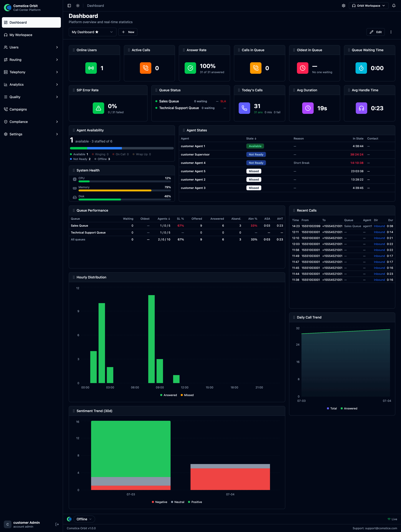Click the Memory usage progress bar
Viewport: 401px width, 532px height.
[125, 190]
